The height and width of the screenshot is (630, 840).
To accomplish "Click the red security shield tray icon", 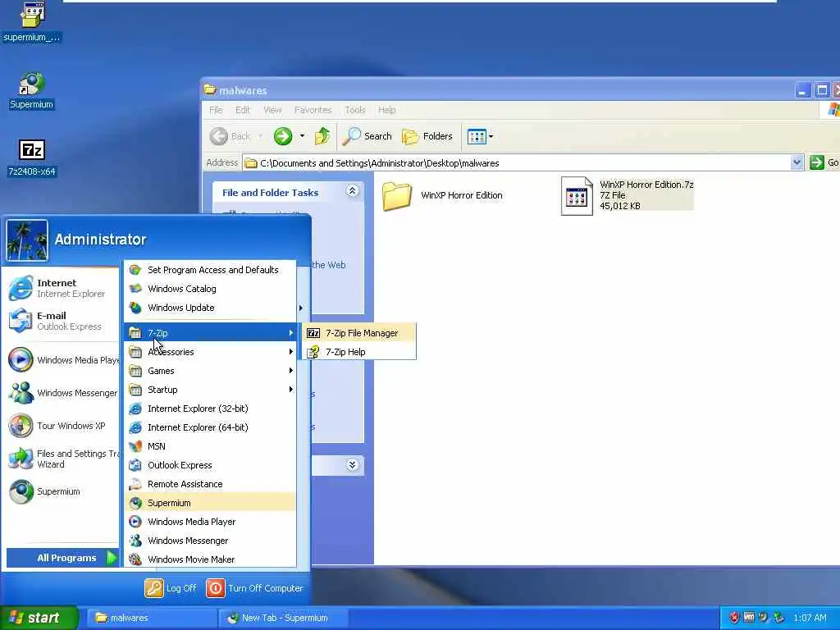I will pyautogui.click(x=734, y=618).
